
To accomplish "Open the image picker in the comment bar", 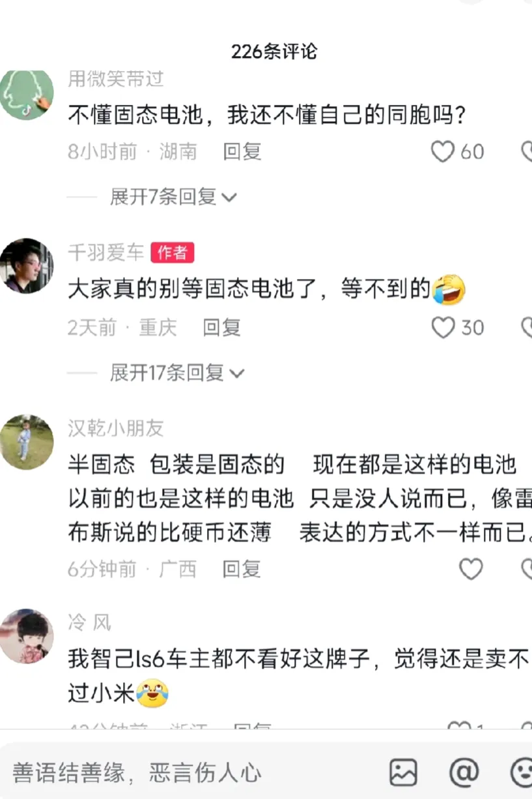I will click(x=403, y=773).
